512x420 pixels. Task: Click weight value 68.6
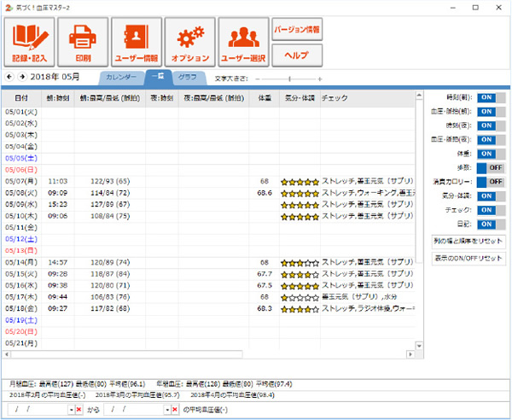(265, 193)
